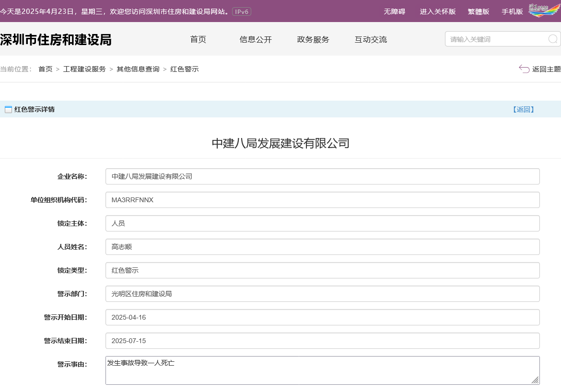Open the 首页 navigation menu

(198, 40)
